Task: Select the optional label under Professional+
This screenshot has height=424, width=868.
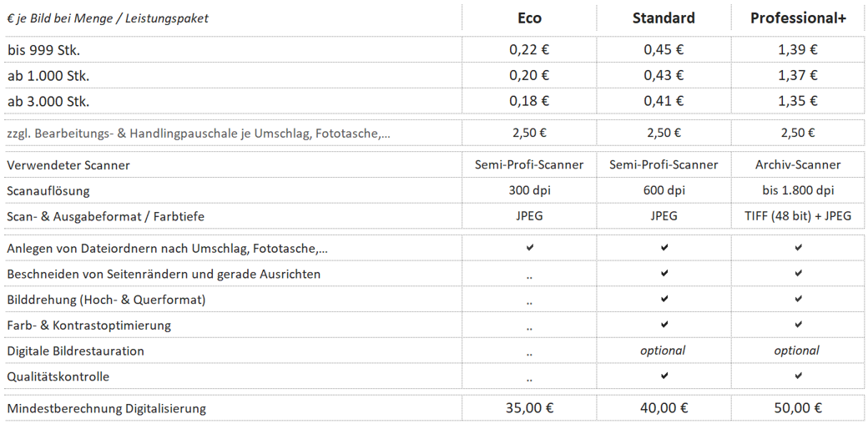Action: coord(797,351)
